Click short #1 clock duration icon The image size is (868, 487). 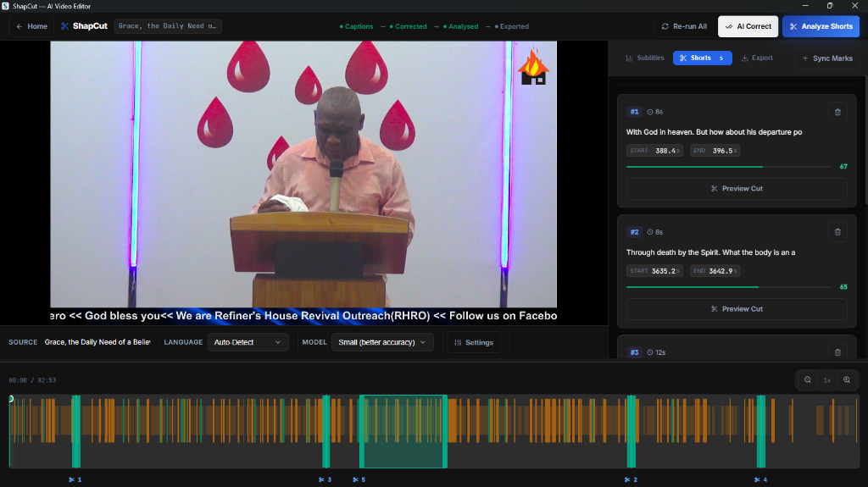(650, 112)
